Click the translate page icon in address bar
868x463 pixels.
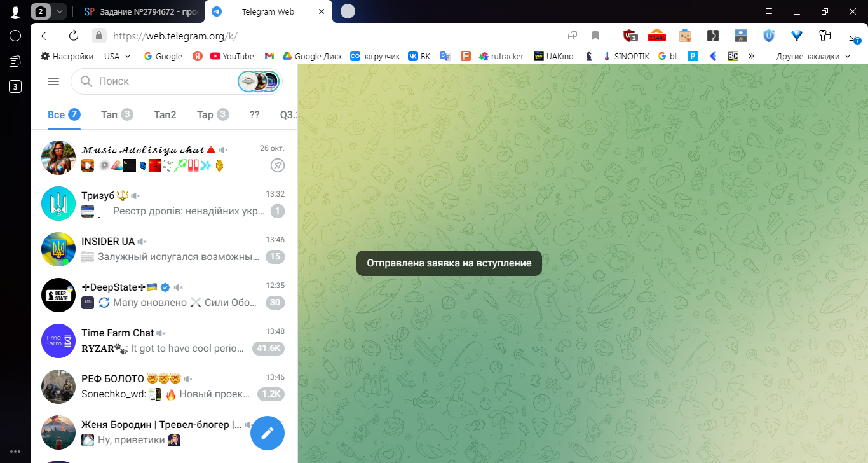[x=573, y=36]
